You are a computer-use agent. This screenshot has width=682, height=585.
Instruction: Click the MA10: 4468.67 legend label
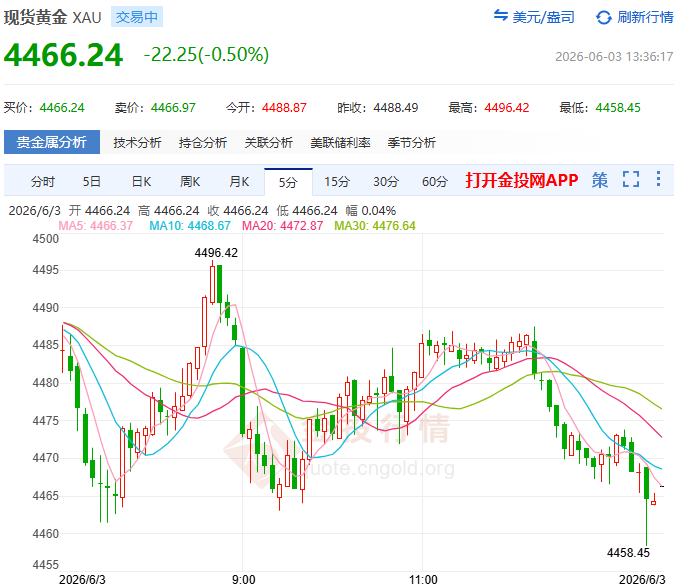(x=190, y=226)
